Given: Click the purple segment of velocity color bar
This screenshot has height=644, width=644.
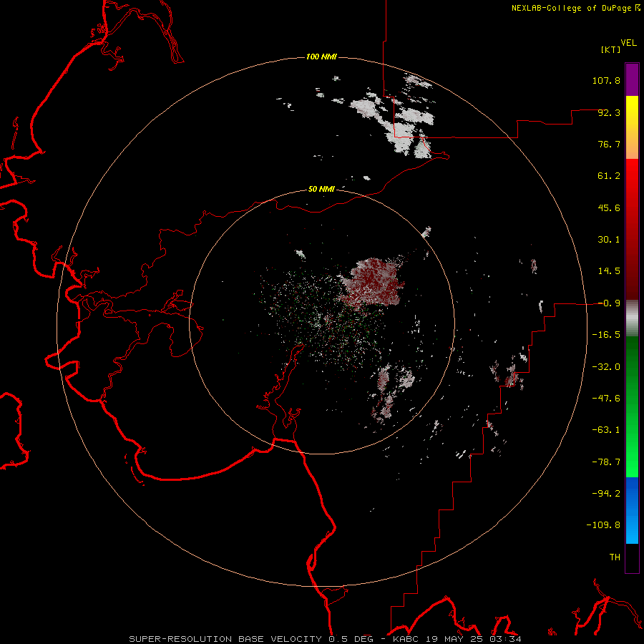Looking at the screenshot, I should (632, 79).
